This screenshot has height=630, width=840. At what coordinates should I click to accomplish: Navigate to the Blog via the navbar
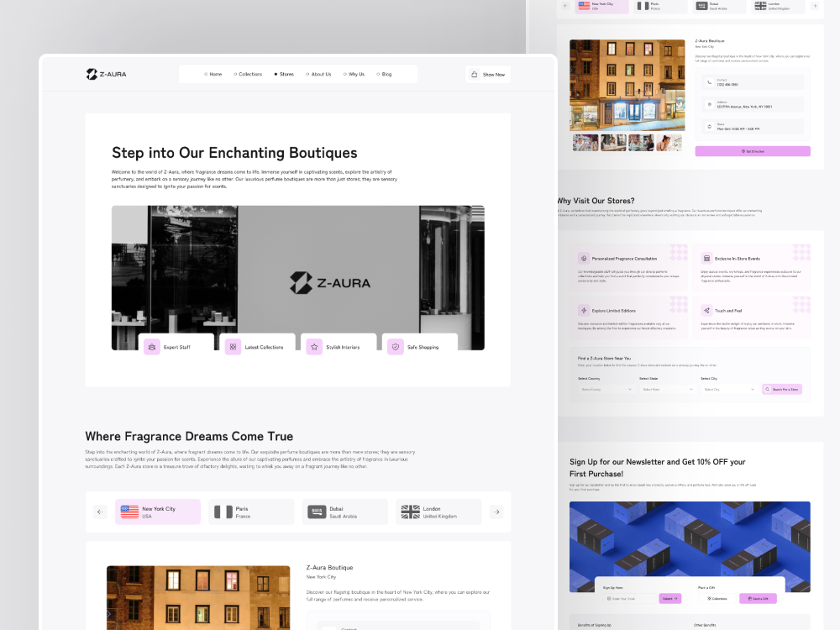385,74
